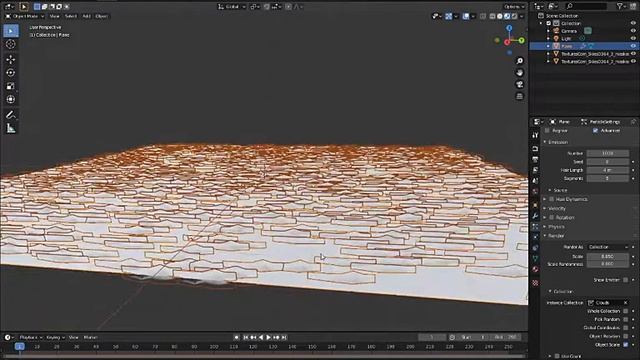Clear the Clouds instance collection
This screenshot has height=360, width=640.
pos(625,302)
